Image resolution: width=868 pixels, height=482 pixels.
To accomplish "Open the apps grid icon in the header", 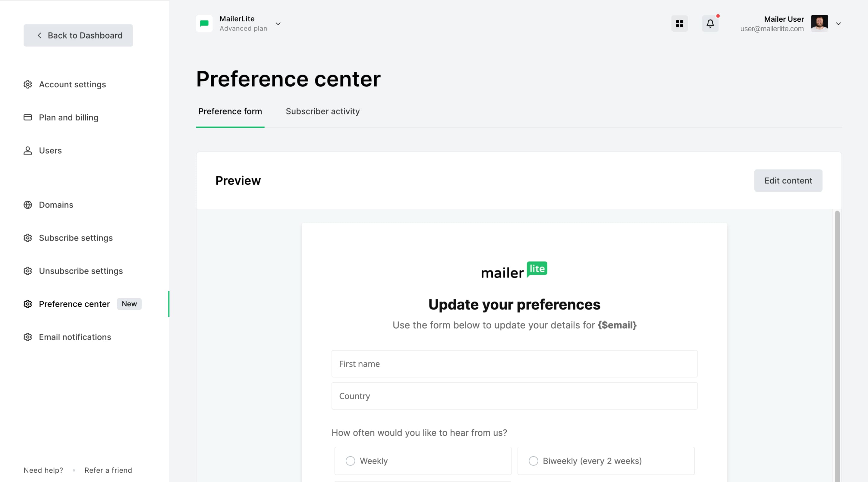I will 680,23.
